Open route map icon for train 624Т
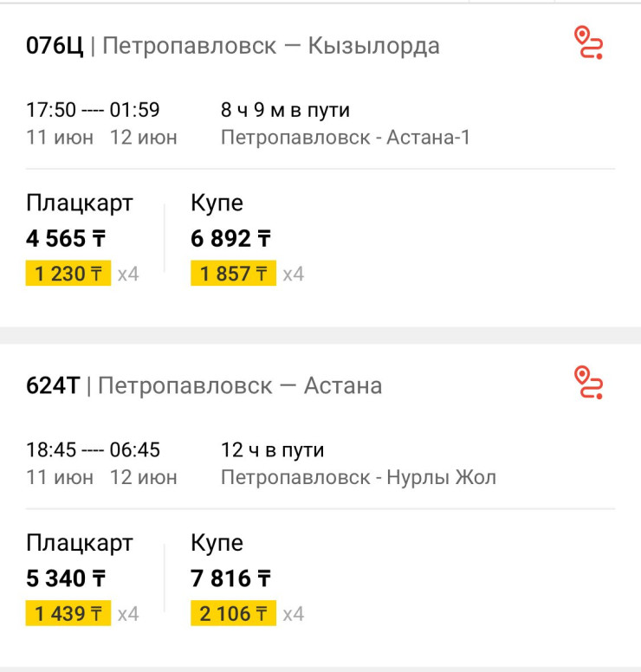 click(589, 382)
